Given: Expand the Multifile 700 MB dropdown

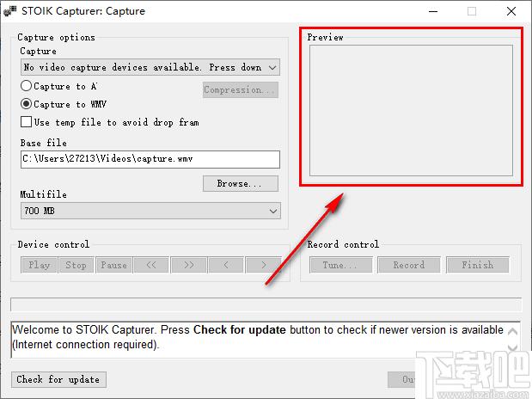Looking at the screenshot, I should point(150,211).
